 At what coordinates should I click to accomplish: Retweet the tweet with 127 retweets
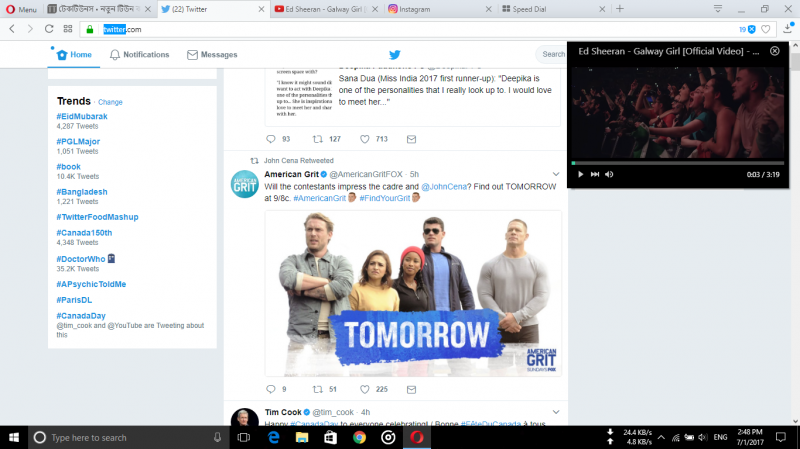pyautogui.click(x=317, y=139)
